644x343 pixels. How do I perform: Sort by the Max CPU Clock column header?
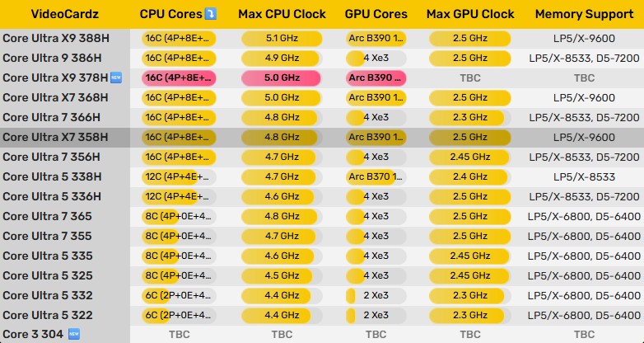pos(282,14)
